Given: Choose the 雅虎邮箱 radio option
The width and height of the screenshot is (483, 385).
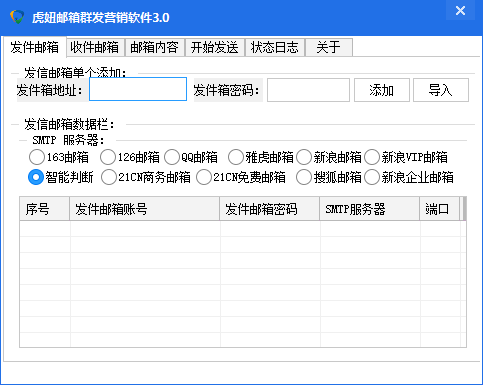Looking at the screenshot, I should tap(261, 157).
